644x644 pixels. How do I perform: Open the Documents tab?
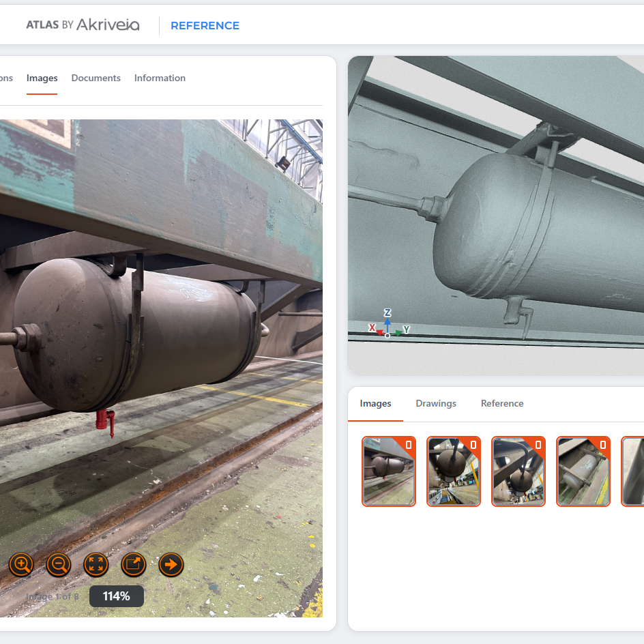pos(96,78)
